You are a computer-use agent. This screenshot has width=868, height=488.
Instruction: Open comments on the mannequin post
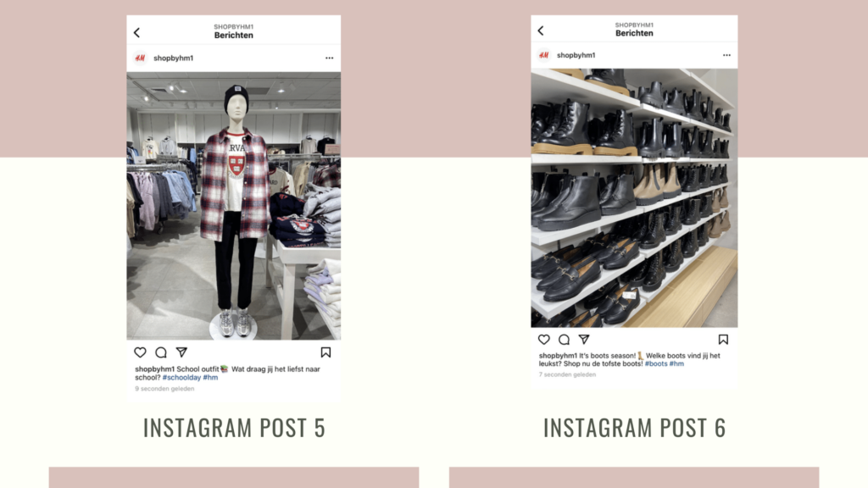pos(161,352)
